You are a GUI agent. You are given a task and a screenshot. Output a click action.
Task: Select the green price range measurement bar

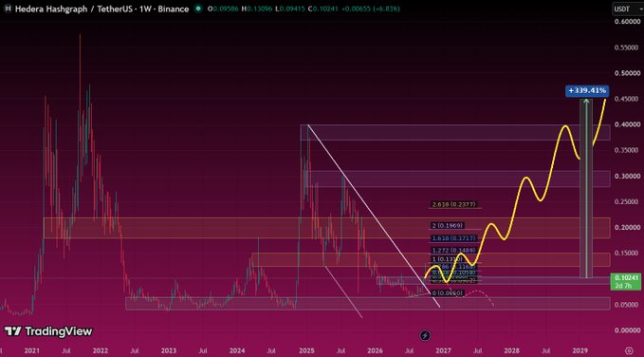click(x=586, y=188)
